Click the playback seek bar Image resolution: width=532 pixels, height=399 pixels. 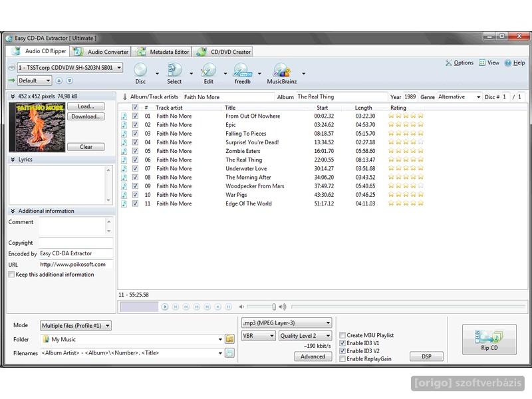pos(408,307)
